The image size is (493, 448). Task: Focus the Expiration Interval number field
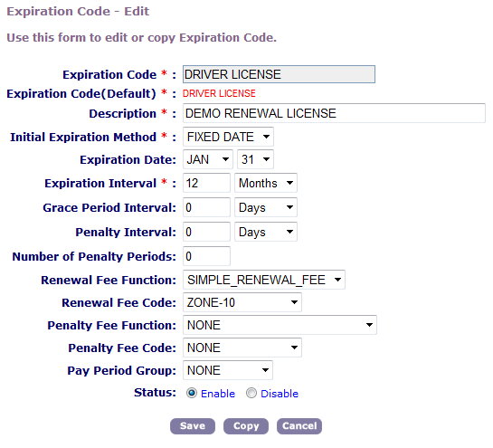tap(206, 183)
